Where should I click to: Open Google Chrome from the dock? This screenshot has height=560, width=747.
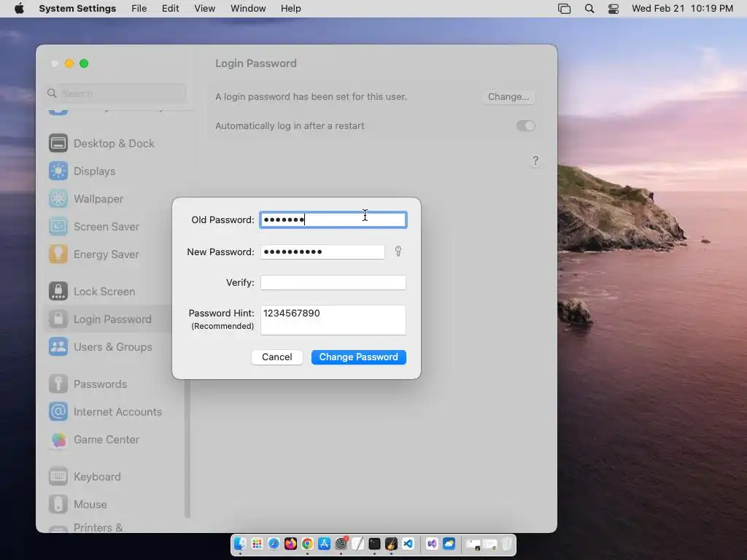tap(307, 544)
